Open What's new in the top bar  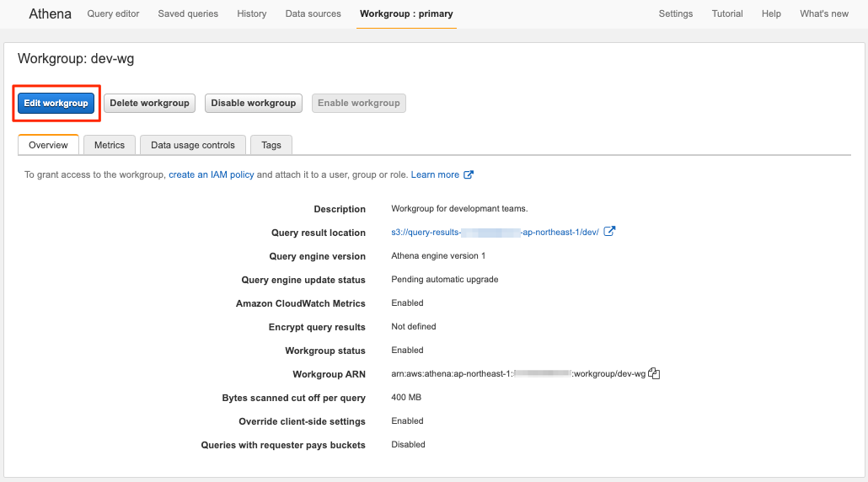pos(824,13)
